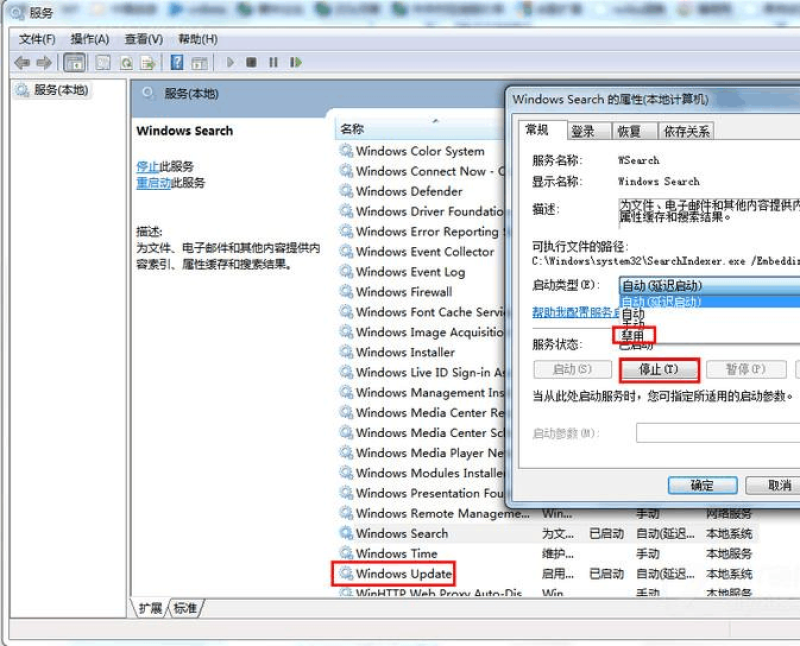Screen dimensions: 800x646
Task: Click gear icon of Windows Font Cache Service
Action: tap(346, 311)
